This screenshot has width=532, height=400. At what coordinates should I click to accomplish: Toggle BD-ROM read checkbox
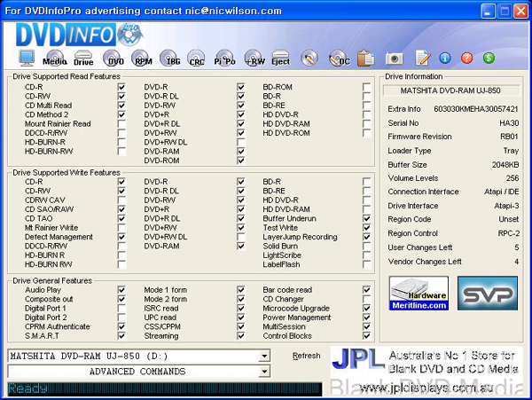(366, 87)
